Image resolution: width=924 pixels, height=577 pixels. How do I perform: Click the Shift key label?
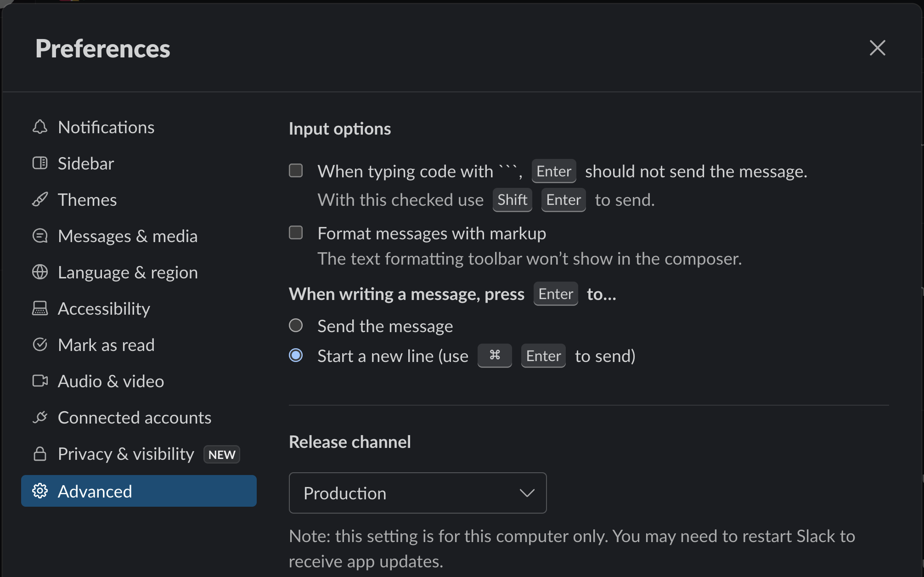pyautogui.click(x=513, y=200)
